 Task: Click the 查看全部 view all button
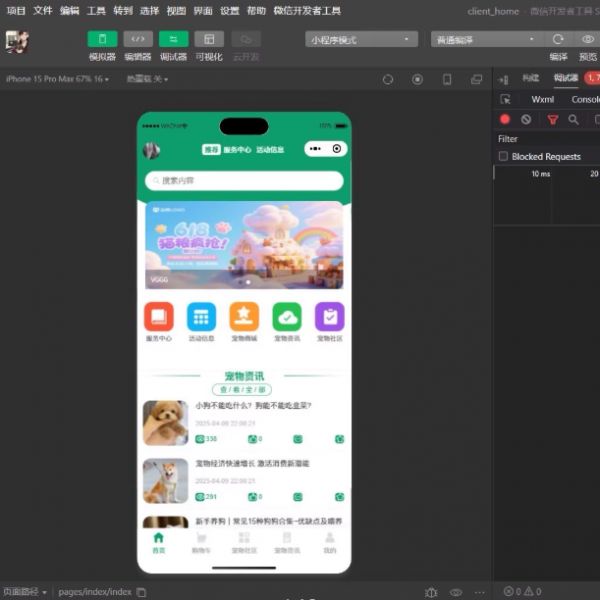coord(242,390)
